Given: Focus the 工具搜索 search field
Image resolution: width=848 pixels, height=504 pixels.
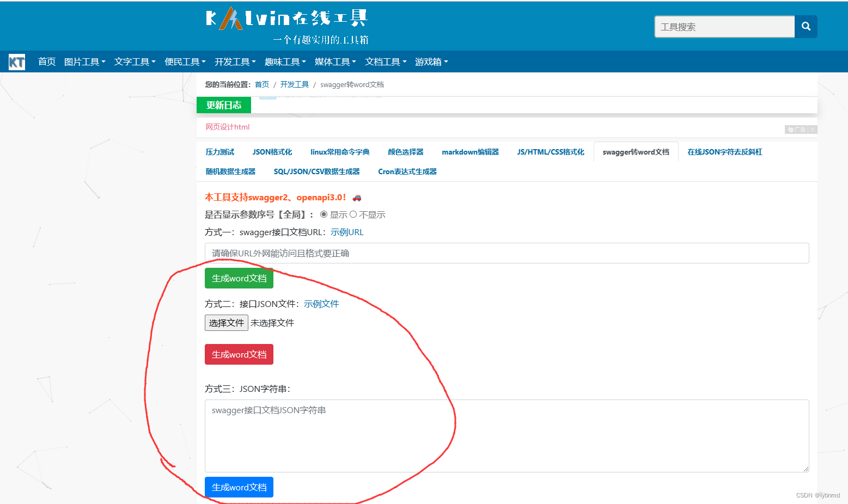Looking at the screenshot, I should pyautogui.click(x=724, y=27).
